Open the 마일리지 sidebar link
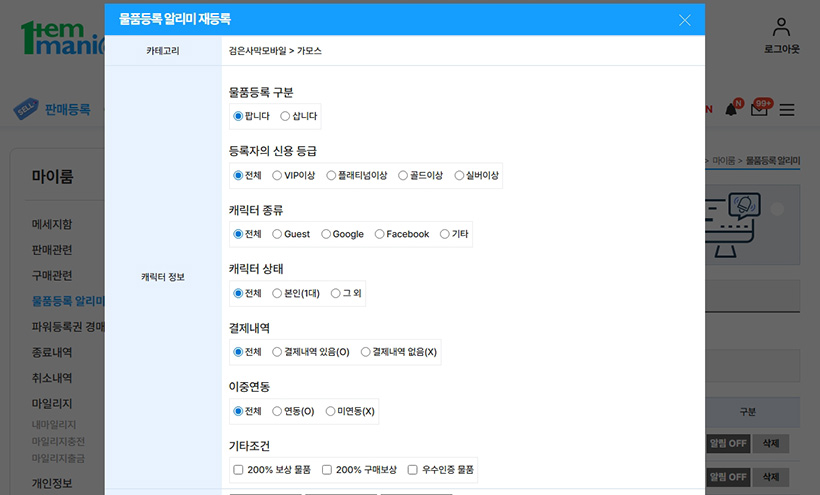The width and height of the screenshot is (820, 495). point(52,404)
